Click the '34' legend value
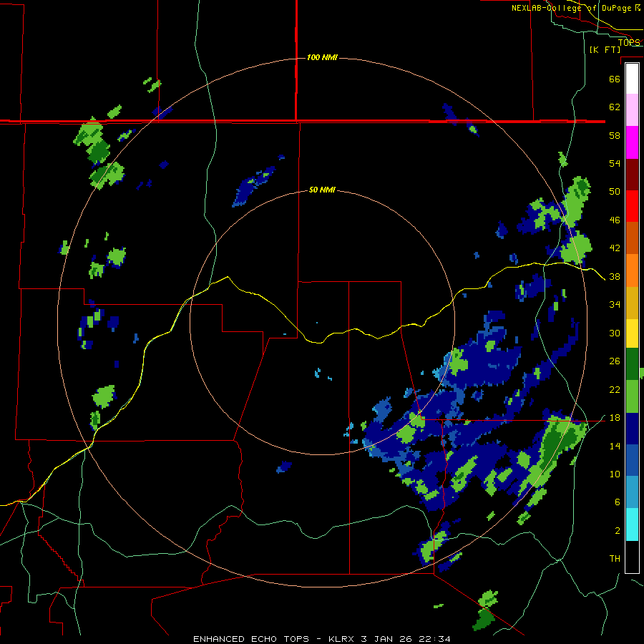644x644 pixels. click(615, 305)
